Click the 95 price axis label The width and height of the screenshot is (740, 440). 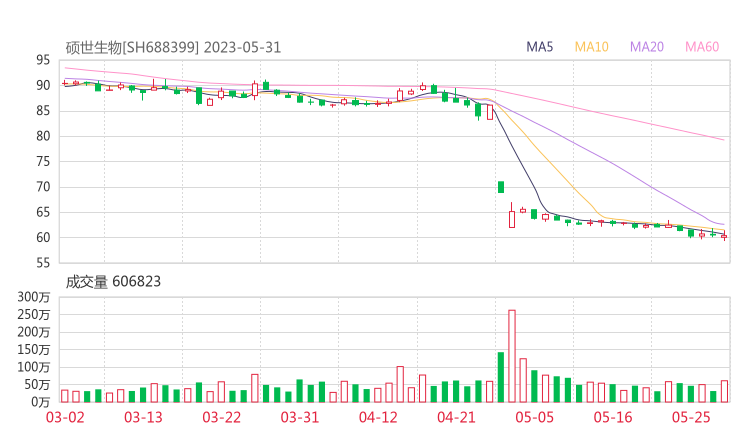pyautogui.click(x=43, y=60)
